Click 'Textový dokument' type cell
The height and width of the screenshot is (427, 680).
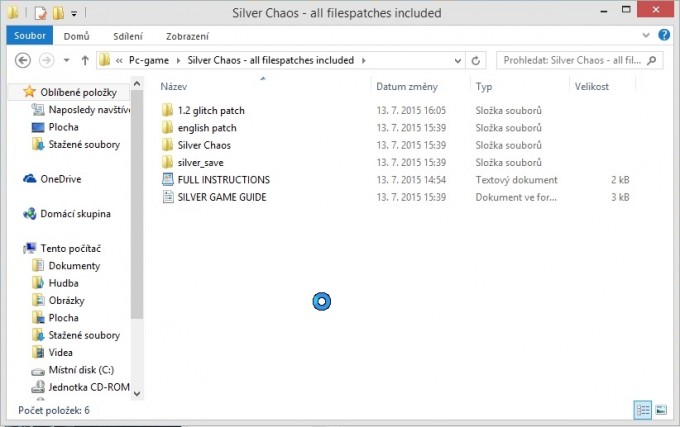point(516,180)
